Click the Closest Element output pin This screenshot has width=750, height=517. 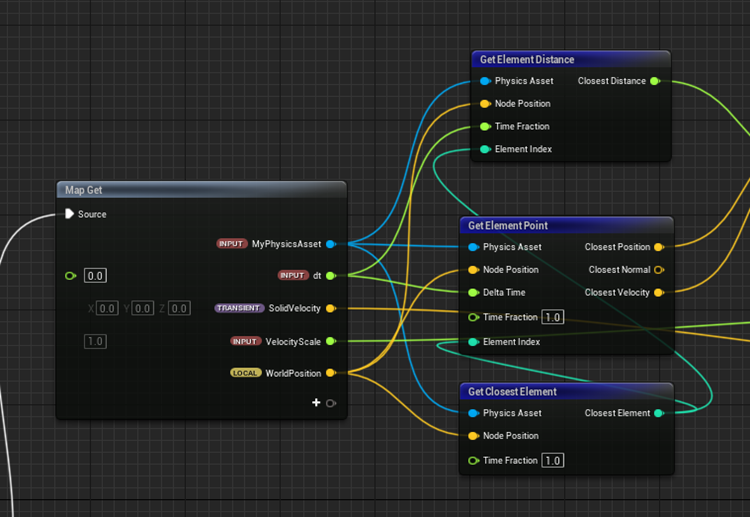[x=659, y=413]
